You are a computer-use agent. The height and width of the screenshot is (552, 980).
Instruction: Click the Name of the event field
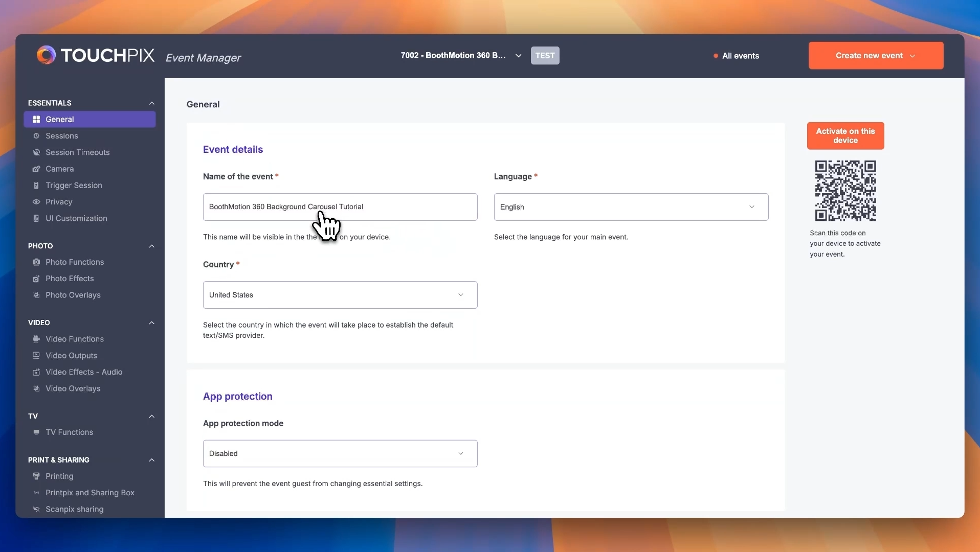coord(340,207)
